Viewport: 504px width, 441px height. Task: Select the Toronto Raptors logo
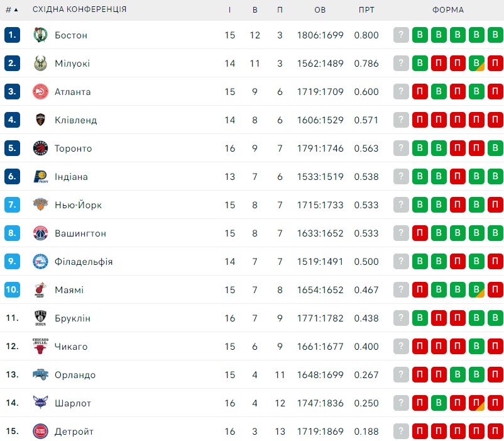40,148
